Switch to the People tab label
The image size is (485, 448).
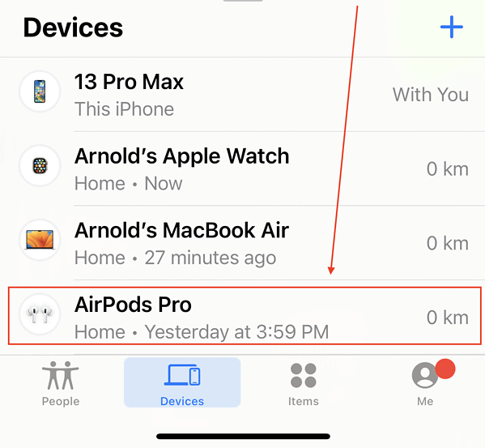[x=61, y=401]
